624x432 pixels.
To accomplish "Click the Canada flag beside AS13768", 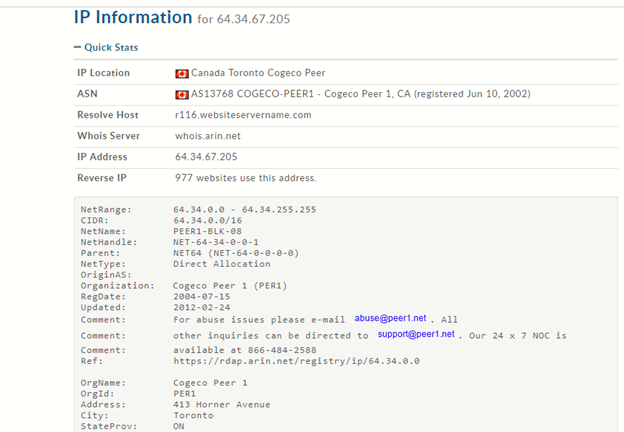I will (x=182, y=94).
